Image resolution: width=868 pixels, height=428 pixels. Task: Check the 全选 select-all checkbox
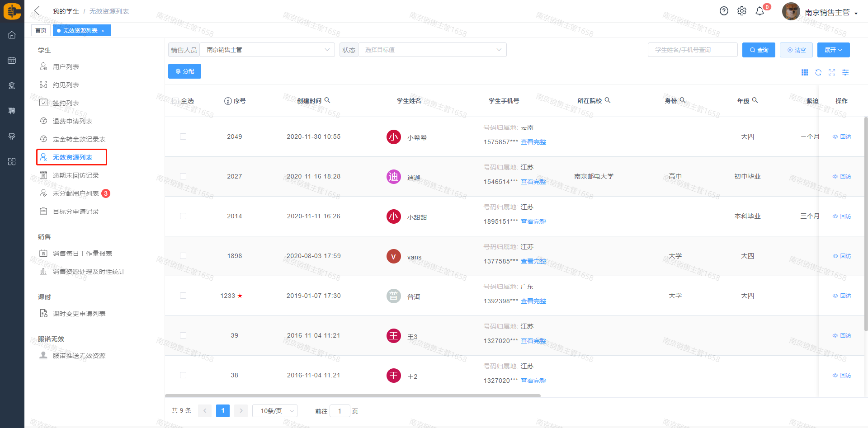pyautogui.click(x=175, y=101)
